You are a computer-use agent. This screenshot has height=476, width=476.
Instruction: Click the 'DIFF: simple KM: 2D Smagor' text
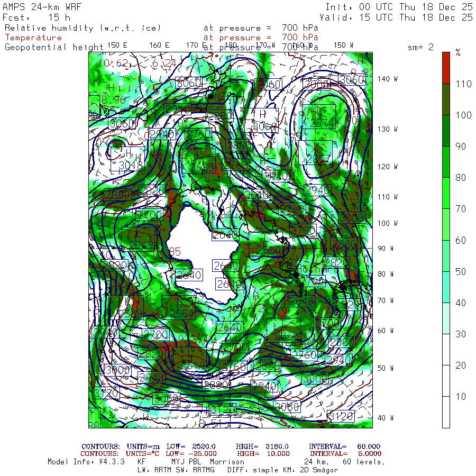(x=282, y=470)
